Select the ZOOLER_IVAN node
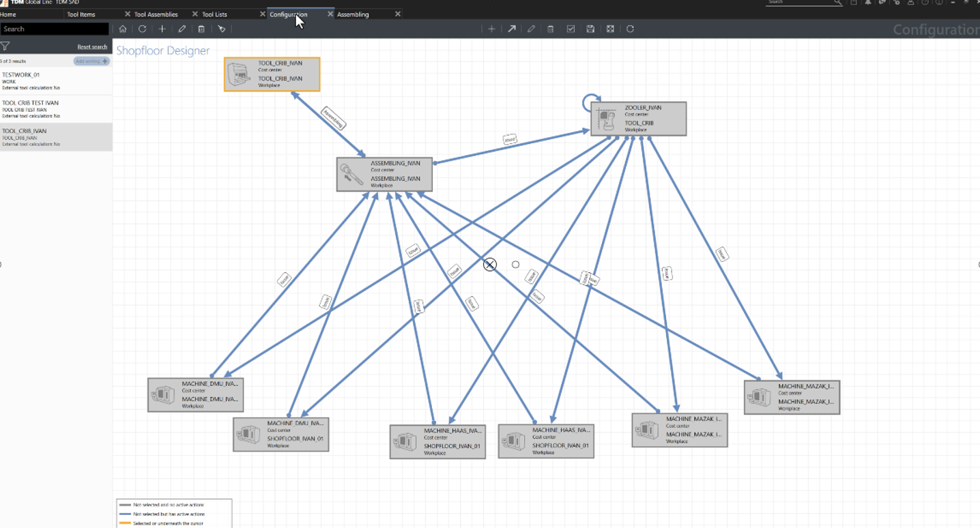980x528 pixels. [x=638, y=119]
